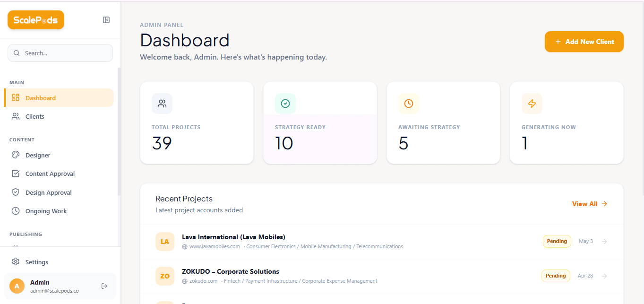Click the Clients people icon
Viewport: 644px width, 304px height.
16,116
